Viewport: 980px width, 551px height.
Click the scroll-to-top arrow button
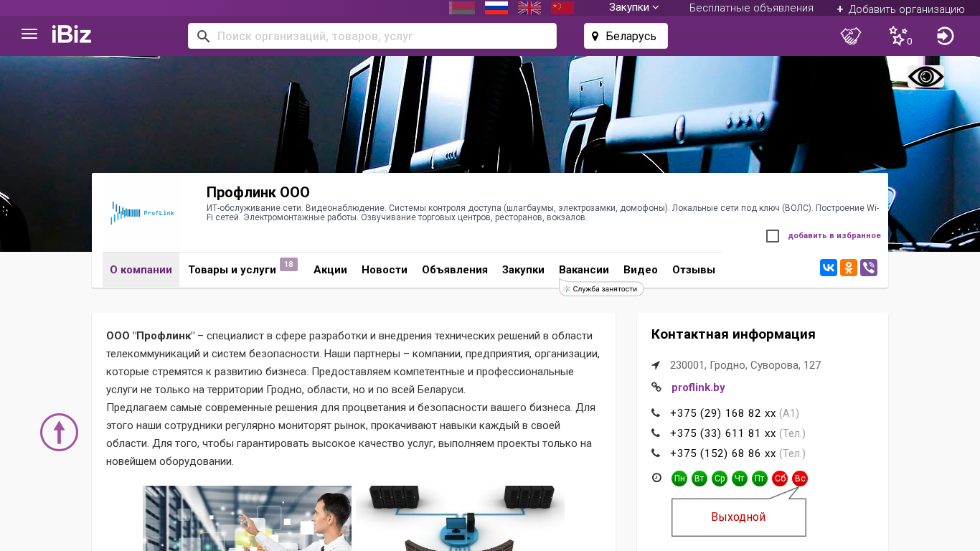(x=59, y=432)
